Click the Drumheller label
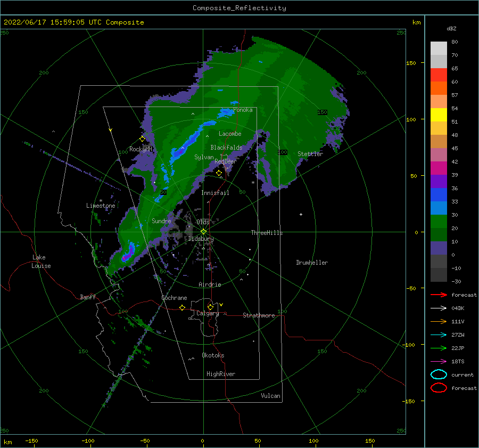 (x=312, y=263)
